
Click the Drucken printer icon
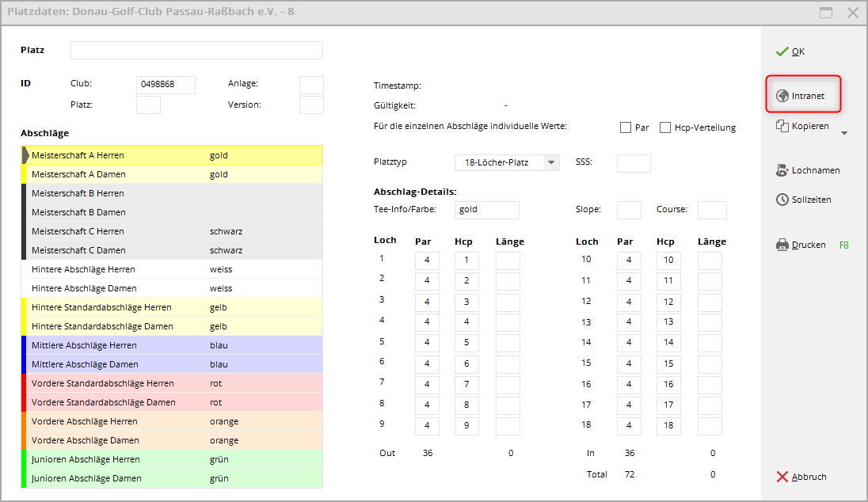[782, 245]
